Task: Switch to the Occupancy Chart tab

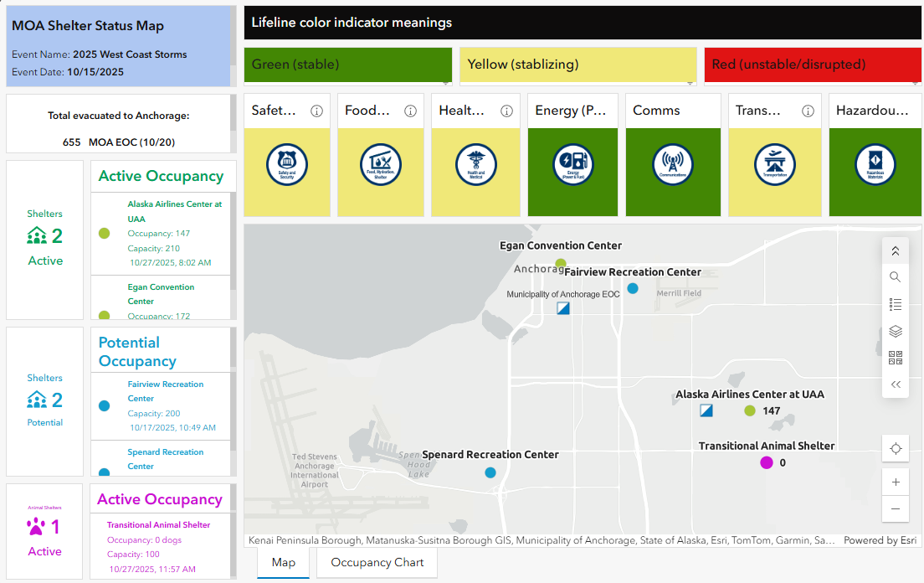Action: coord(377,562)
